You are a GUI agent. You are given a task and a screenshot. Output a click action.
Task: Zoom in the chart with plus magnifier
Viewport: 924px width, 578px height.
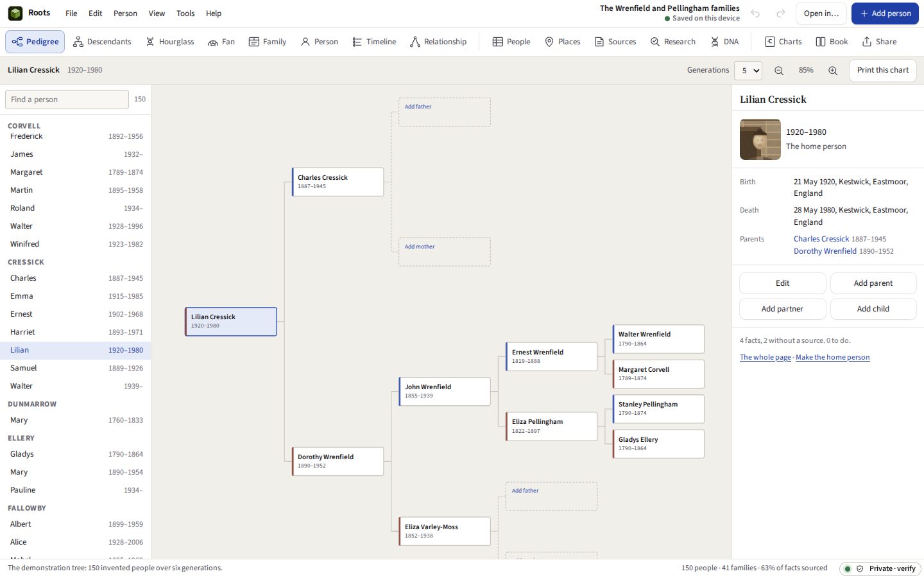[833, 71]
